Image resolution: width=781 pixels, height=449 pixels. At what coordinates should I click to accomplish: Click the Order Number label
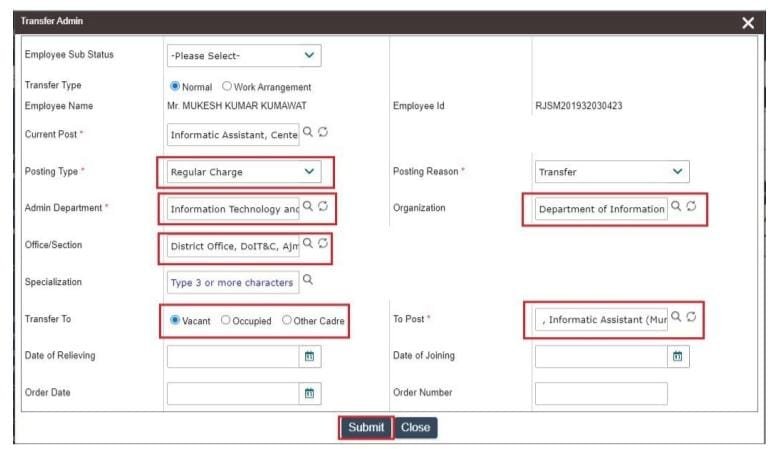point(422,392)
